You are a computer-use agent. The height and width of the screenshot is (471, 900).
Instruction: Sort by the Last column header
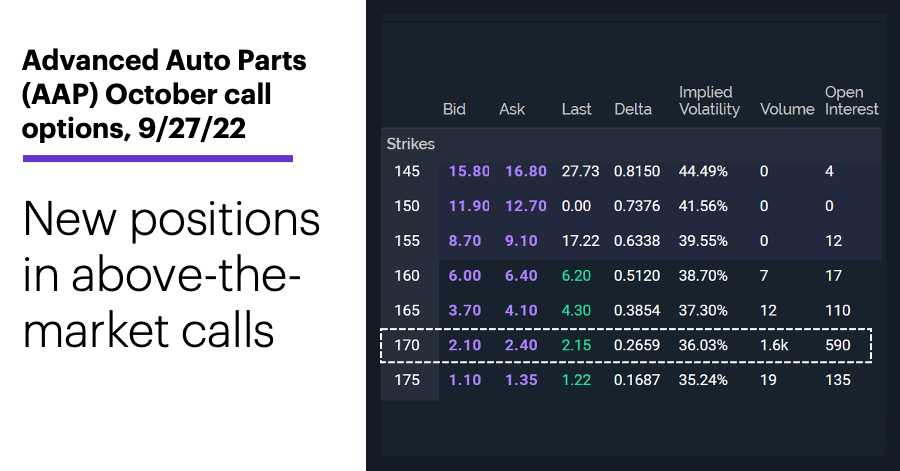point(576,109)
